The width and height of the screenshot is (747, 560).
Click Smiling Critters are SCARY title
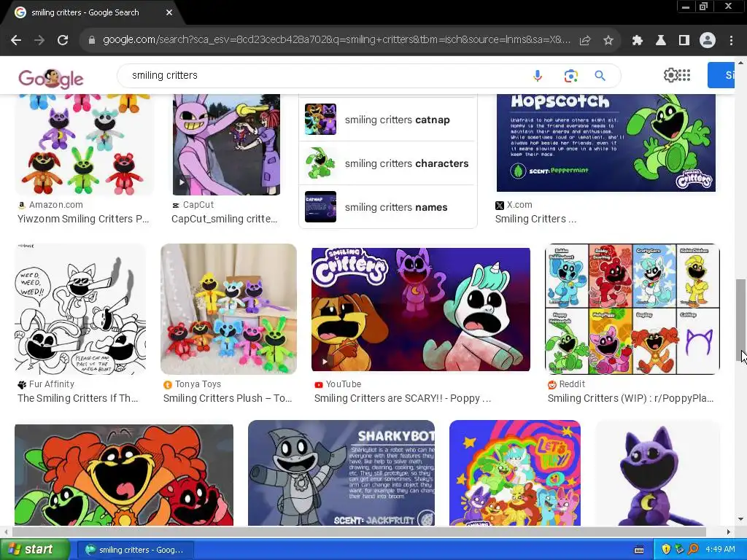tap(402, 398)
